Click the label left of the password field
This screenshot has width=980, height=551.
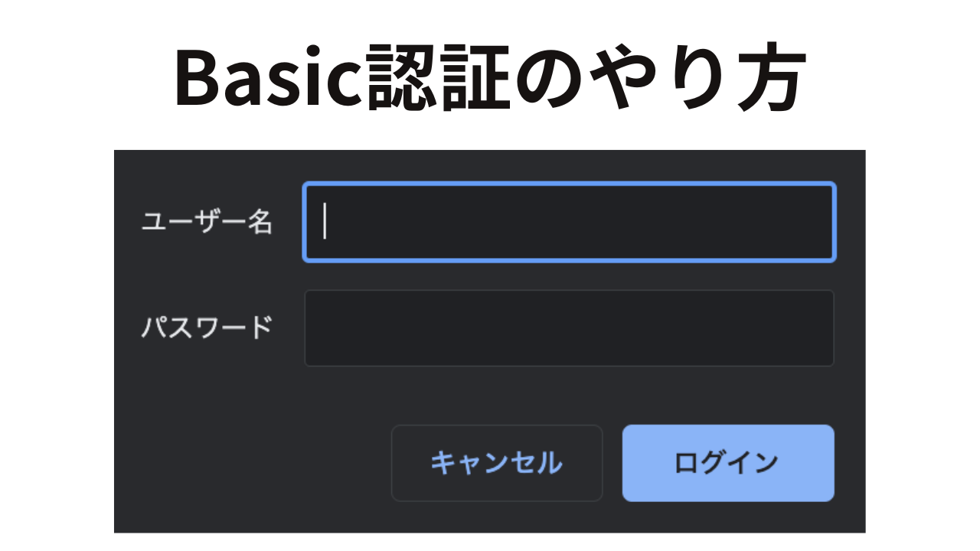(207, 328)
